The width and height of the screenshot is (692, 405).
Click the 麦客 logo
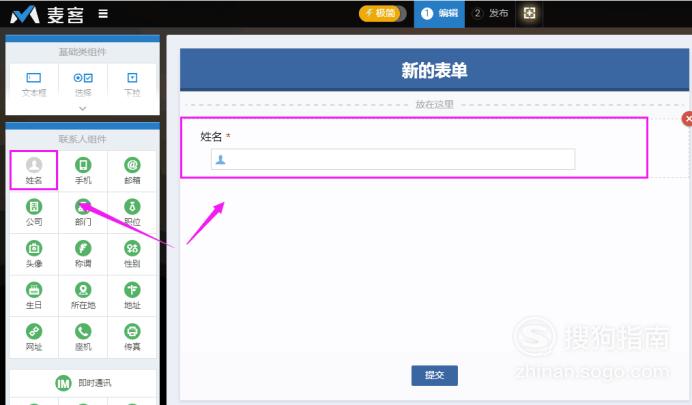click(47, 14)
